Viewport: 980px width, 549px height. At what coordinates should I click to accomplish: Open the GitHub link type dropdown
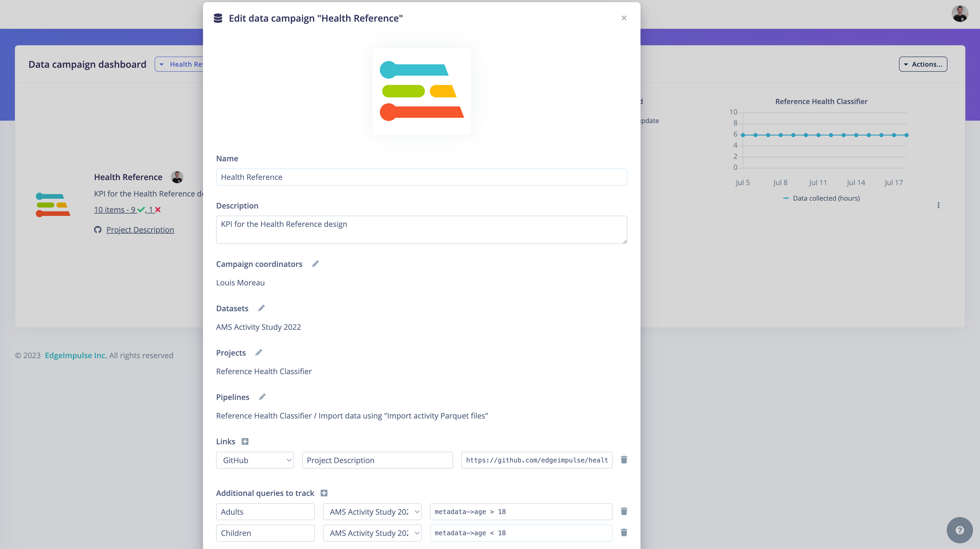(x=254, y=460)
